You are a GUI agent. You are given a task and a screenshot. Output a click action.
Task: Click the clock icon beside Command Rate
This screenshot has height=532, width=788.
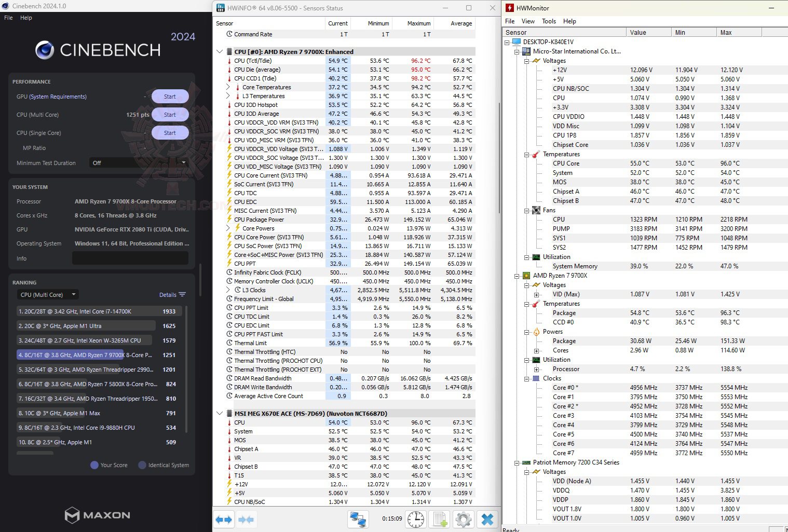tap(229, 34)
